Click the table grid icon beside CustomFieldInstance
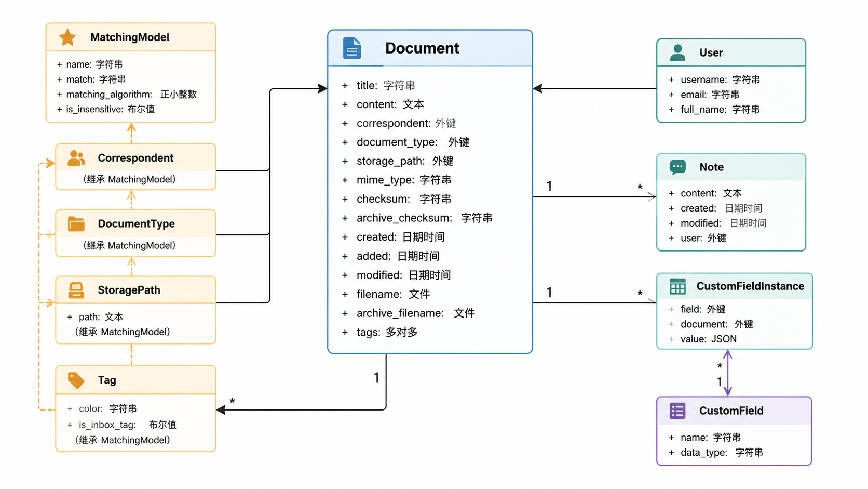Screen dimensions: 868x489 [x=677, y=286]
